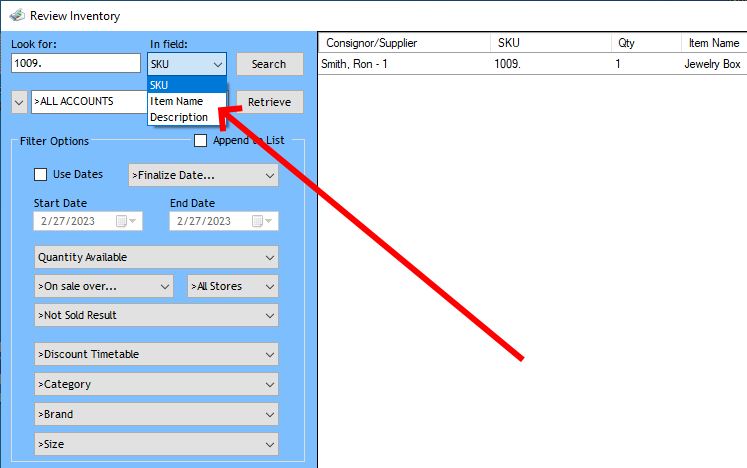Expand the Not Sold Result dropdown
Viewport: 747px width, 468px height.
156,315
